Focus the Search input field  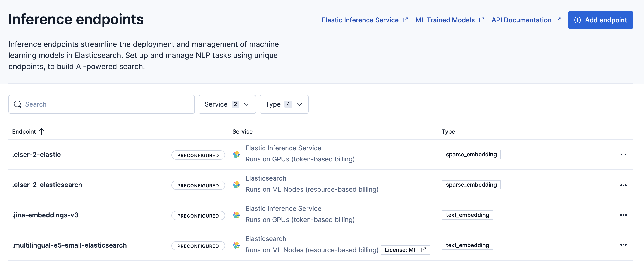(x=102, y=104)
